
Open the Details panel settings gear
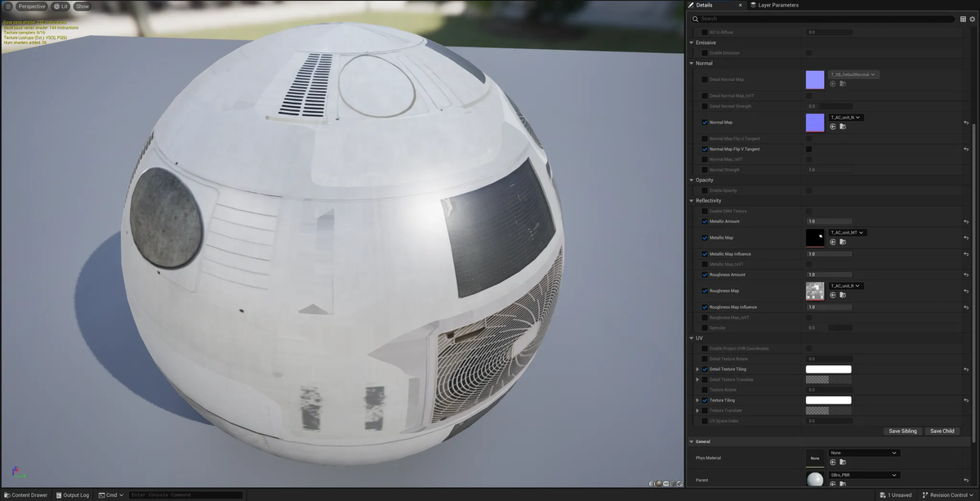click(x=972, y=19)
